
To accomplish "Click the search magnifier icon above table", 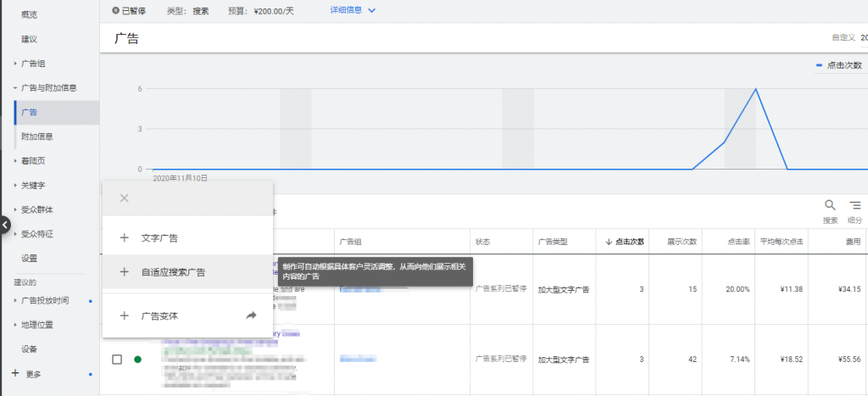I will (830, 206).
